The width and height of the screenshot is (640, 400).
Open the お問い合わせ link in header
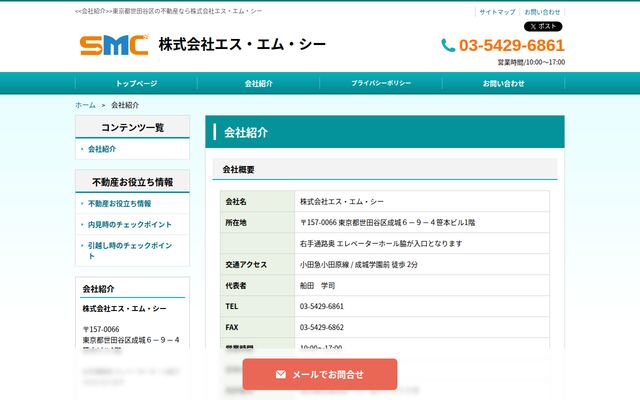(x=542, y=12)
